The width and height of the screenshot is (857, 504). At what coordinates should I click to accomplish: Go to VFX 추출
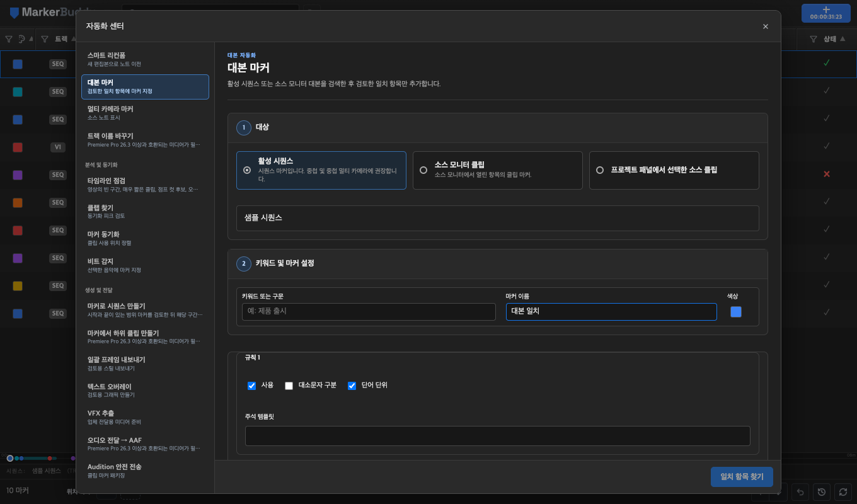coord(145,417)
